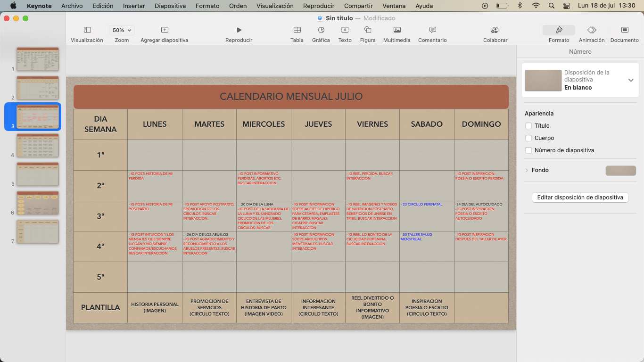Insert a text box with Texto
The height and width of the screenshot is (362, 644).
tap(345, 30)
